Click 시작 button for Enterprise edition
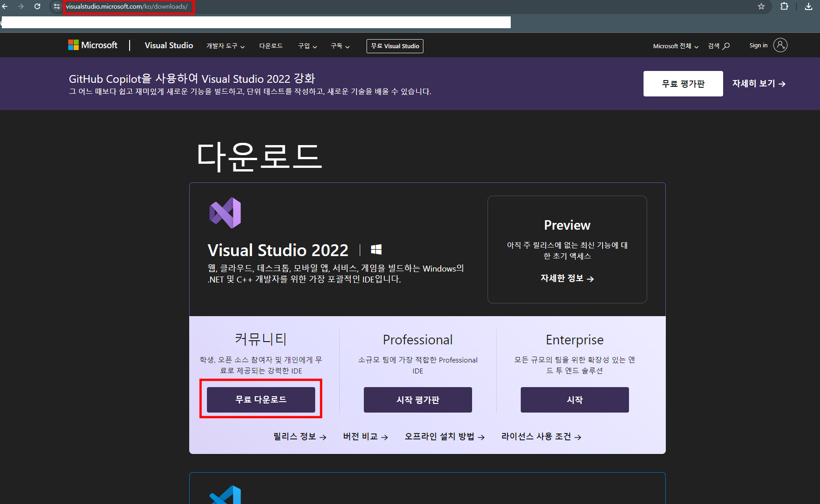 (x=575, y=400)
